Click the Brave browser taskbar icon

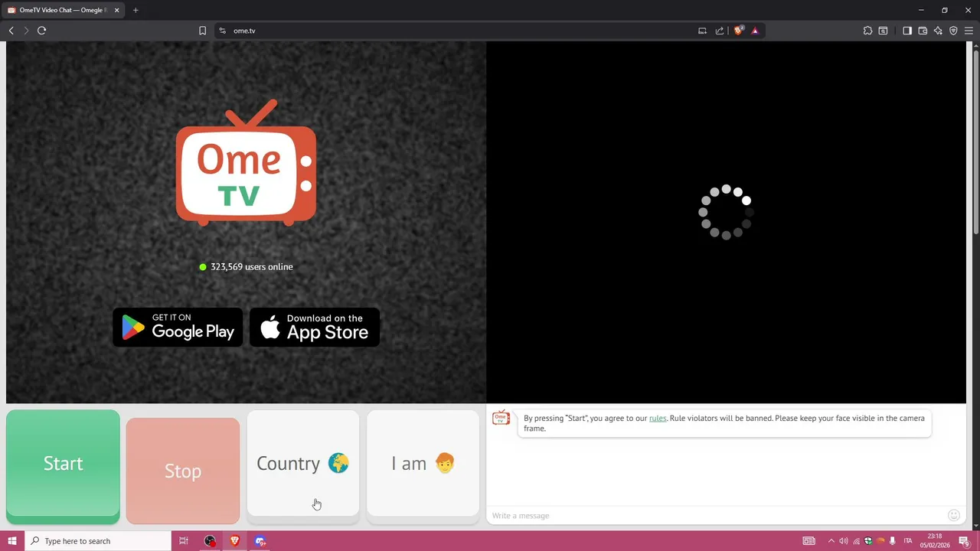[x=235, y=541]
